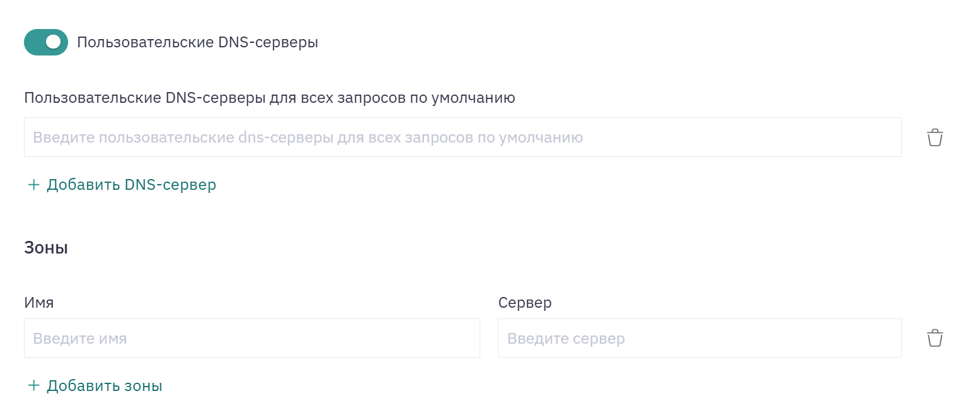The width and height of the screenshot is (980, 408).
Task: Click the plus icon beside Добавить зоны
Action: pos(34,385)
